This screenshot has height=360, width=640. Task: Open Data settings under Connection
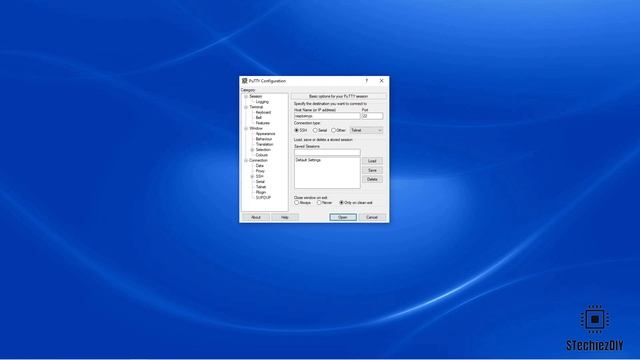(260, 166)
